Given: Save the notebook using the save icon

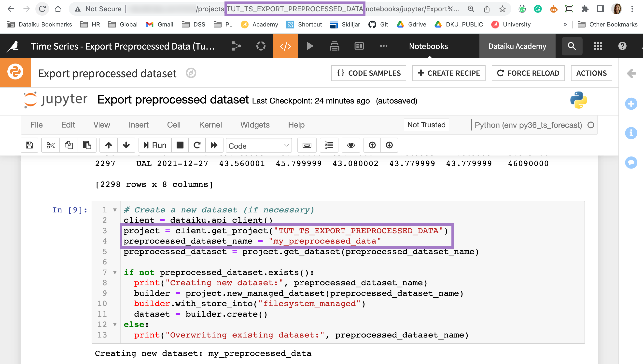Looking at the screenshot, I should 29,145.
